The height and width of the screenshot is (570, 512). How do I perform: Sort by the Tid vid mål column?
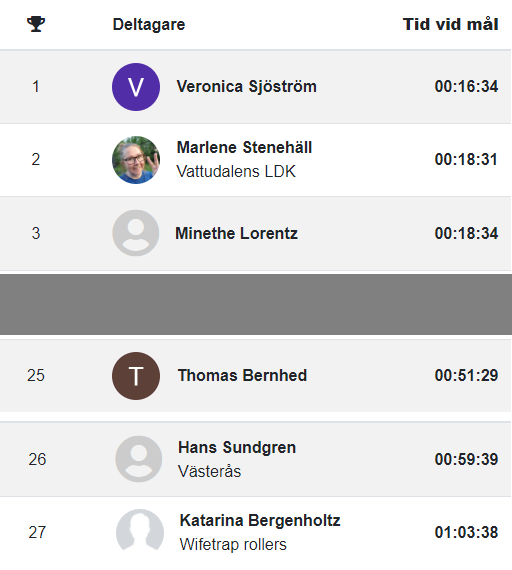point(451,24)
